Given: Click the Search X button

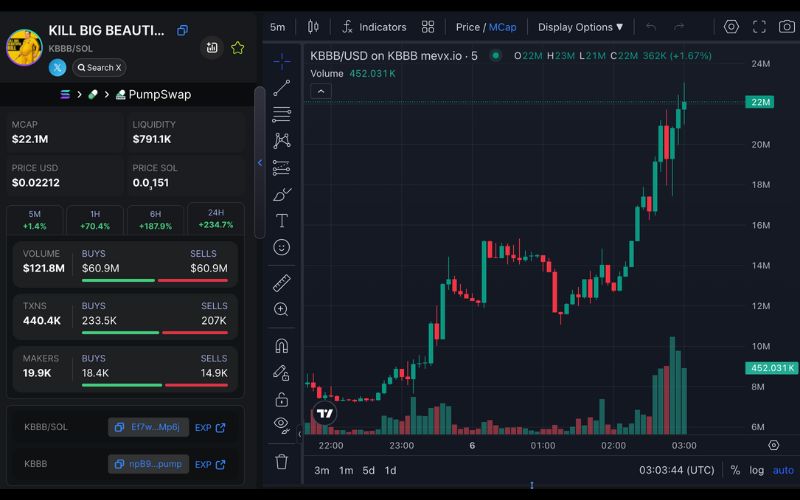Looking at the screenshot, I should [99, 67].
